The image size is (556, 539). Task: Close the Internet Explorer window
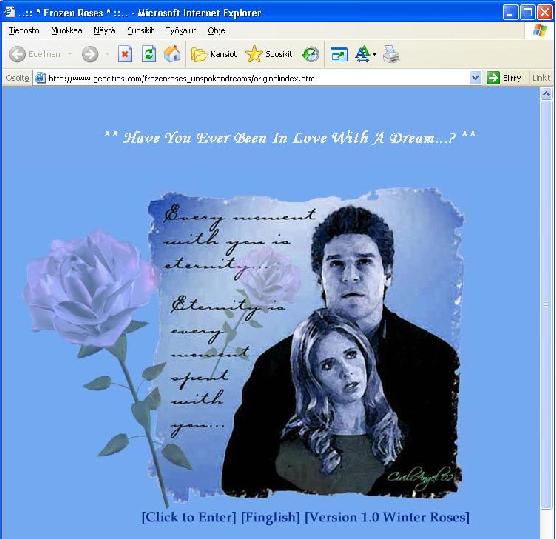[544, 12]
